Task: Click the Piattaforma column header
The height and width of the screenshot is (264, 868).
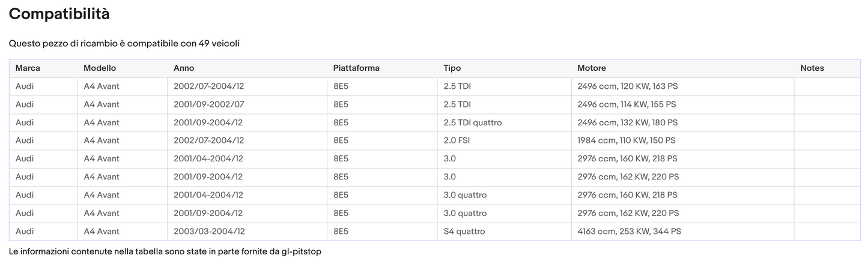Action: coord(356,68)
